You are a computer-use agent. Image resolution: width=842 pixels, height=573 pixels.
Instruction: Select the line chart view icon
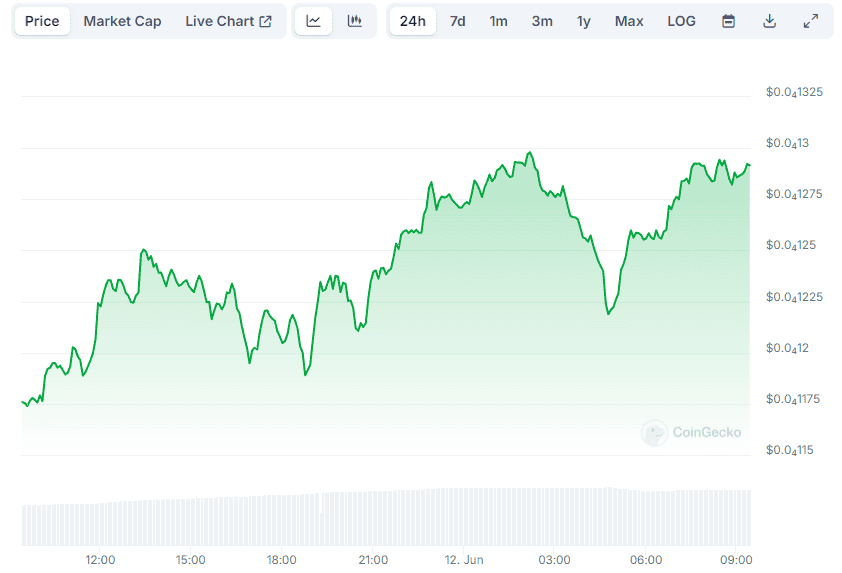pos(314,21)
